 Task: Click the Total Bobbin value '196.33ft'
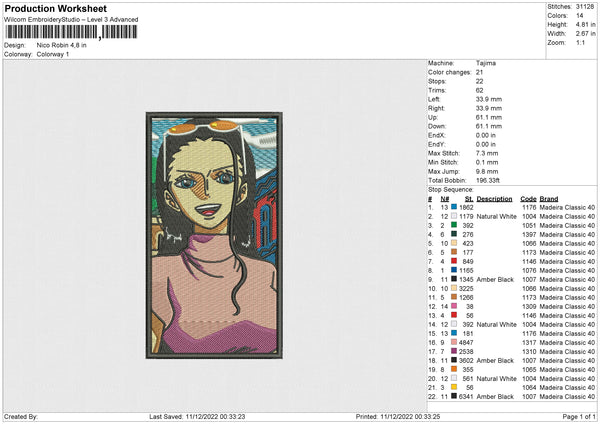tap(488, 180)
